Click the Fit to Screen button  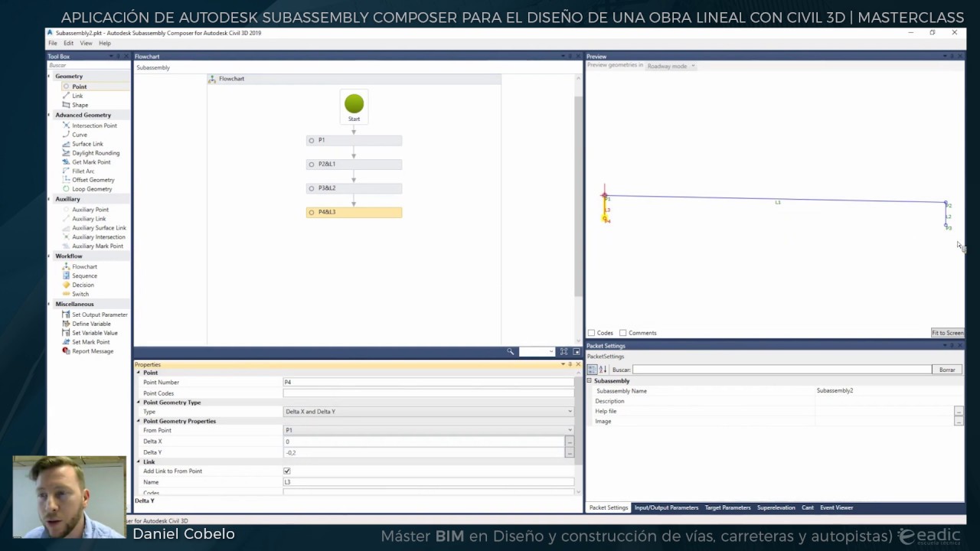tap(947, 333)
